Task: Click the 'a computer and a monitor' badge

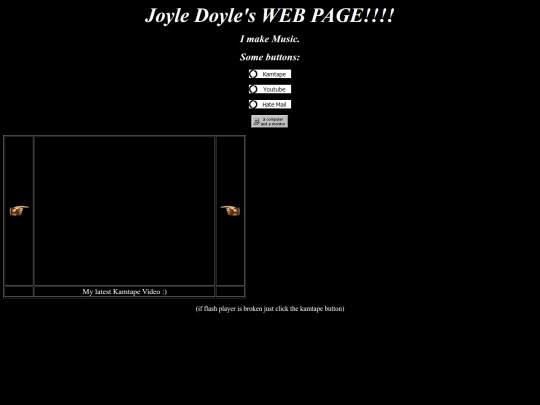Action: coord(269,121)
